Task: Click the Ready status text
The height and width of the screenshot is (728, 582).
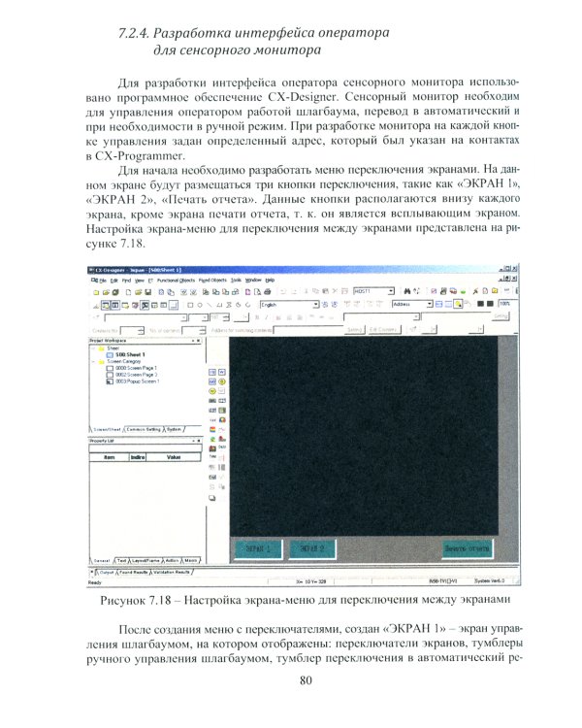Action: click(95, 582)
